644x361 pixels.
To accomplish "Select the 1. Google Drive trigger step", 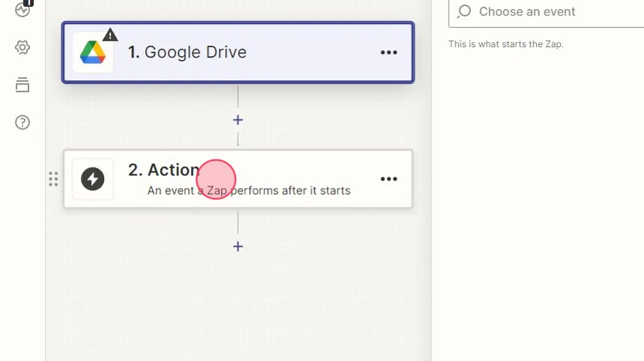I will (x=238, y=52).
